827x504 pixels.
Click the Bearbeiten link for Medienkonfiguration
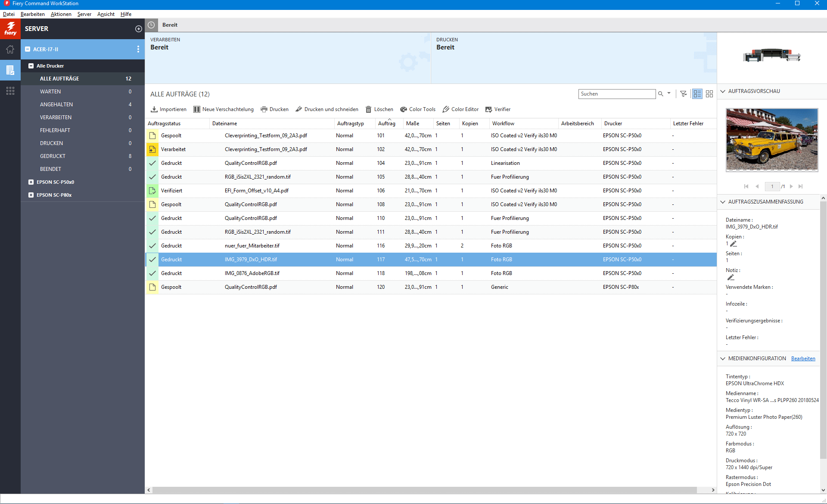coord(803,359)
